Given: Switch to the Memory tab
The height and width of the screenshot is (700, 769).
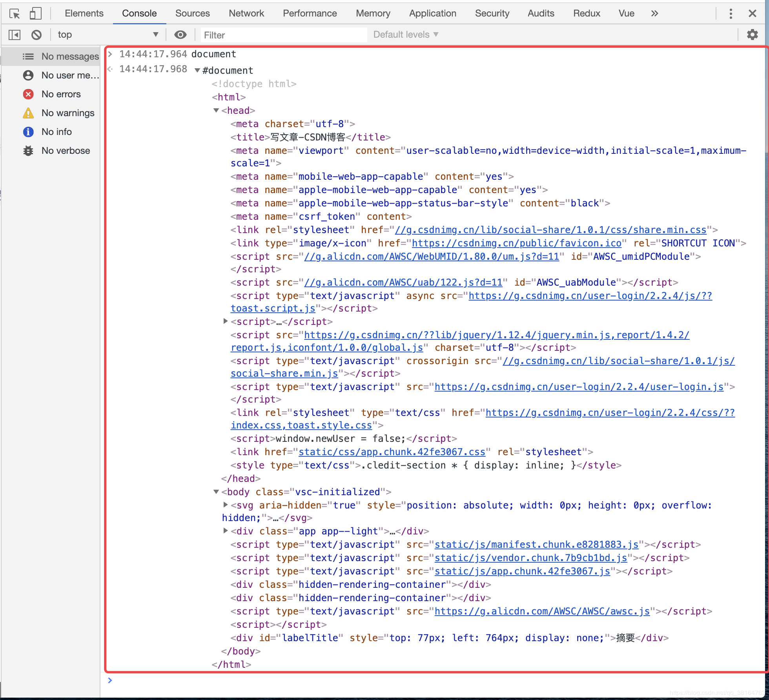Looking at the screenshot, I should 373,14.
